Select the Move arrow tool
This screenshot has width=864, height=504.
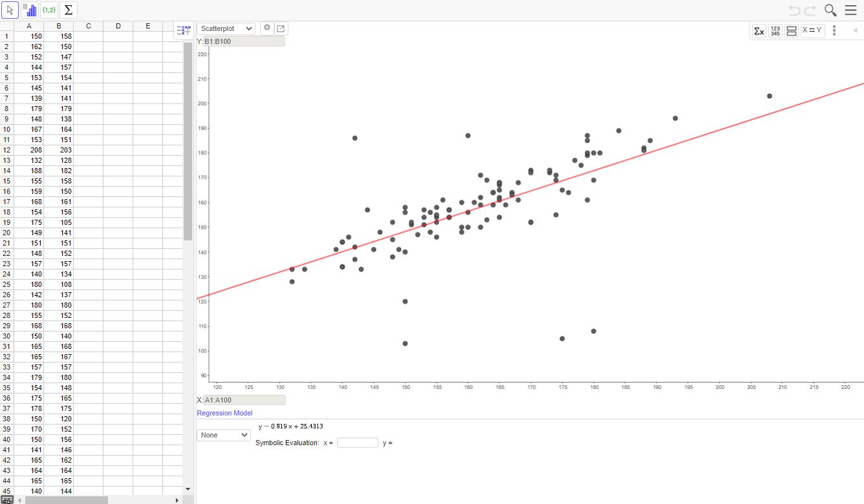[x=10, y=10]
